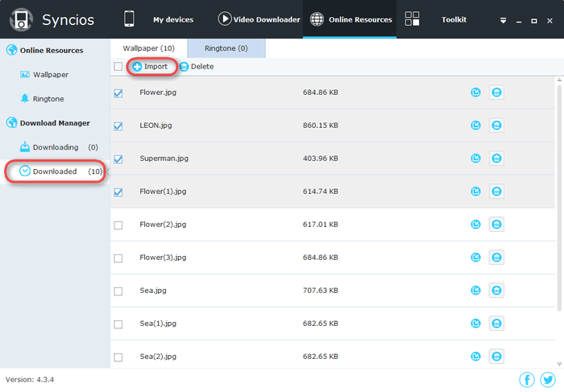This screenshot has width=564, height=392.
Task: Open the Video Downloader play icon
Action: click(225, 19)
